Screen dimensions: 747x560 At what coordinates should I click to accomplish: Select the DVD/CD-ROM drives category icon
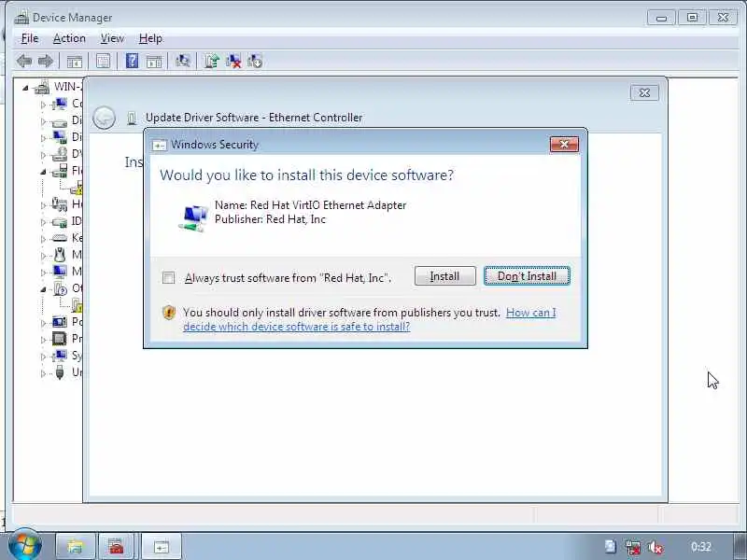[60, 154]
